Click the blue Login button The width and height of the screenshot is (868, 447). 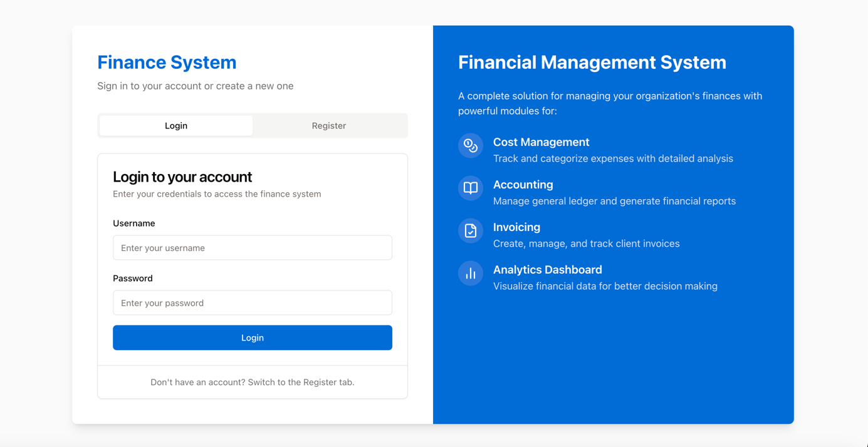pos(253,337)
